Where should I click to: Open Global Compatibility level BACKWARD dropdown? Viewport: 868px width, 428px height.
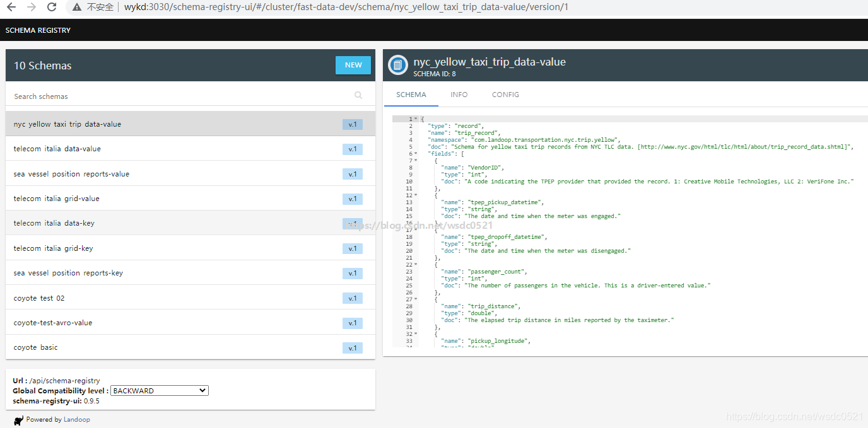point(160,391)
